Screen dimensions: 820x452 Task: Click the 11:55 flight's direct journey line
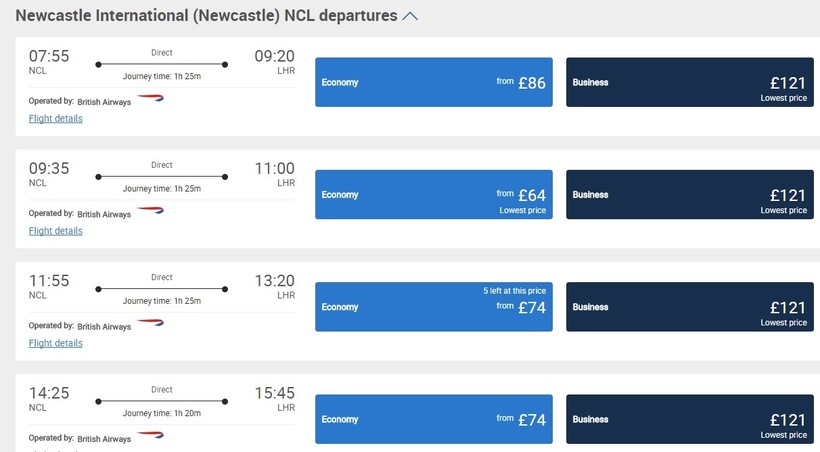(x=161, y=289)
